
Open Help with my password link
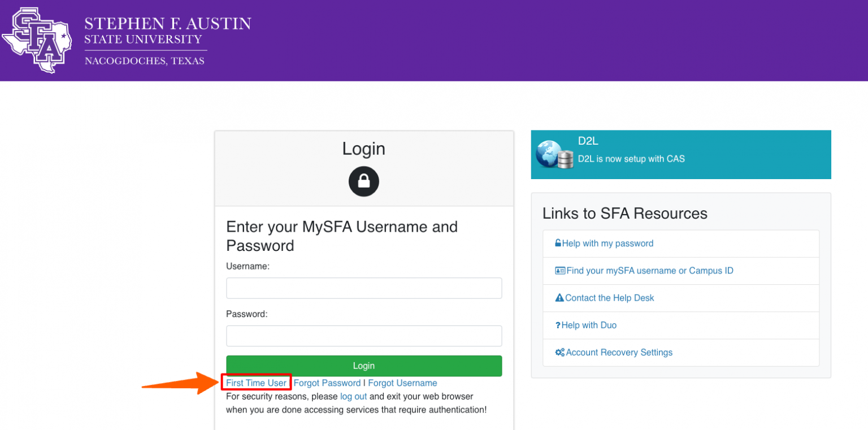tap(607, 244)
